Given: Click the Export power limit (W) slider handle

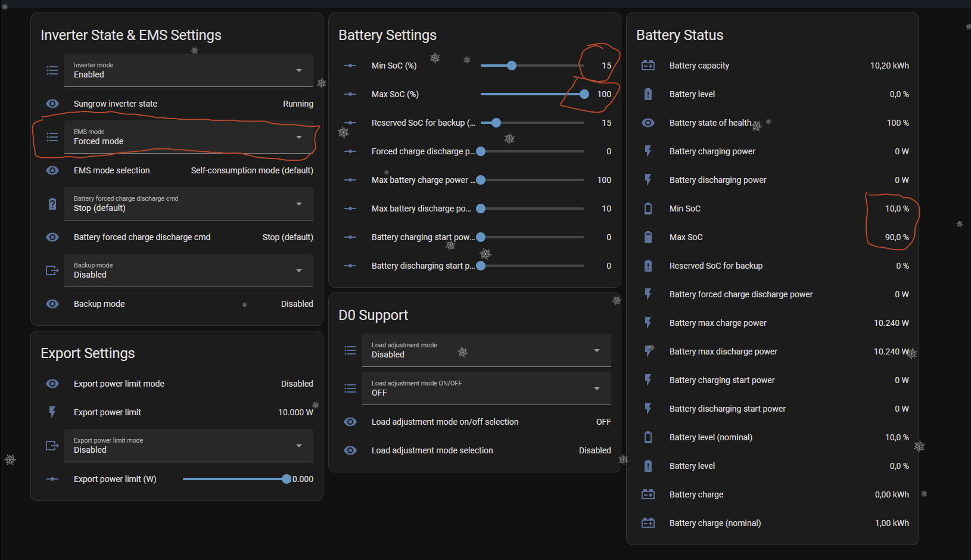Looking at the screenshot, I should point(287,479).
